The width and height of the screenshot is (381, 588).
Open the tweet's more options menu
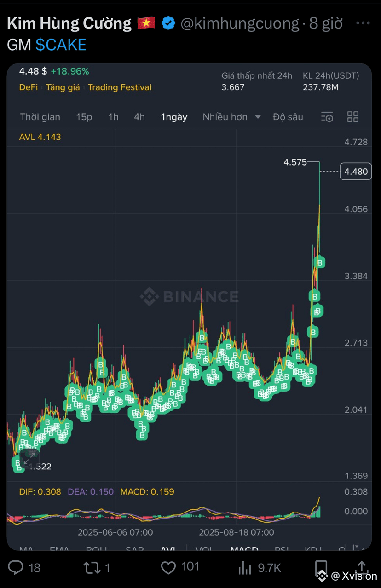tap(364, 23)
